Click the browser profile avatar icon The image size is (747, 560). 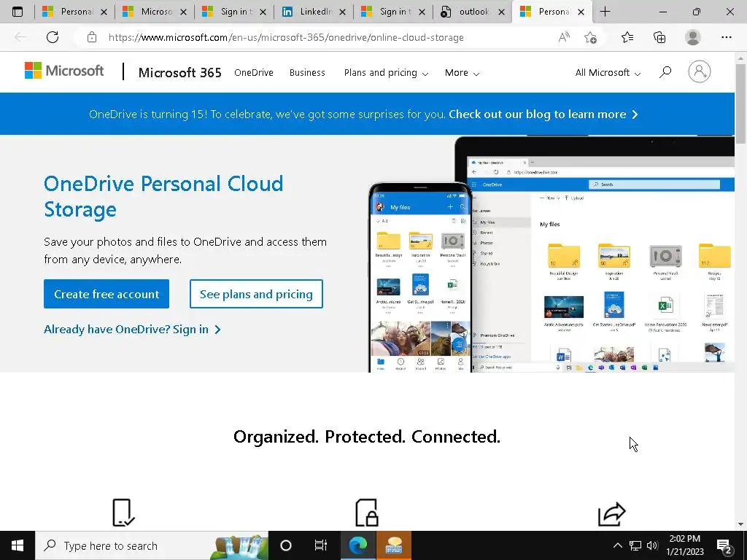coord(693,37)
